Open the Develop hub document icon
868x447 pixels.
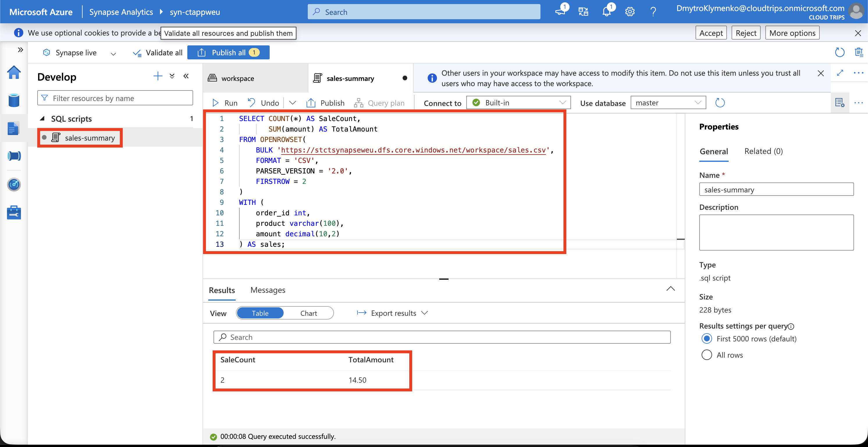pos(14,128)
